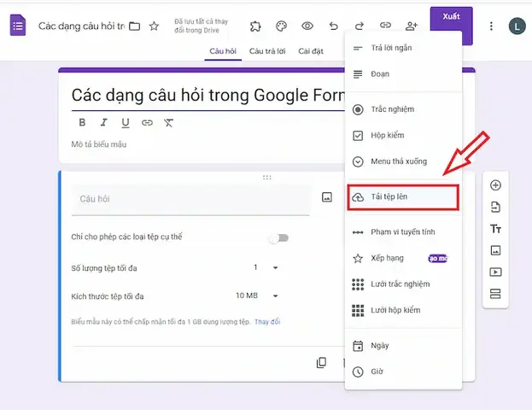Add image to question
532x410 pixels.
[327, 197]
